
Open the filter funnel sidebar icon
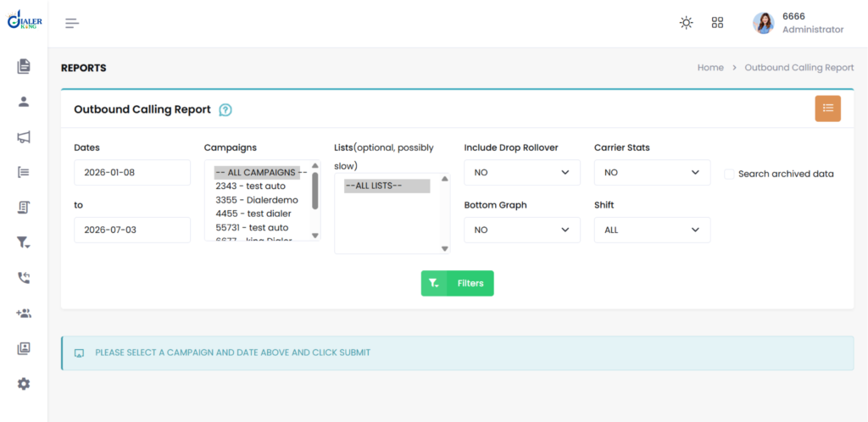23,242
